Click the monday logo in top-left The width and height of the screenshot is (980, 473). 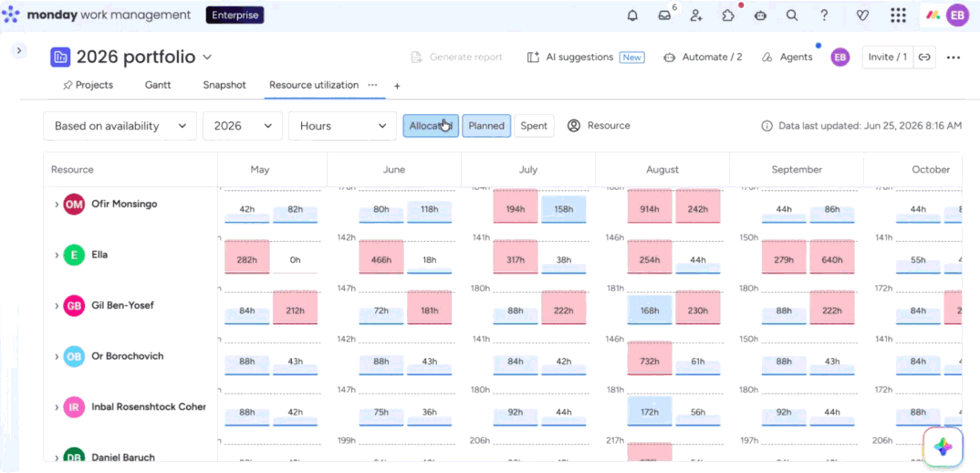point(11,15)
